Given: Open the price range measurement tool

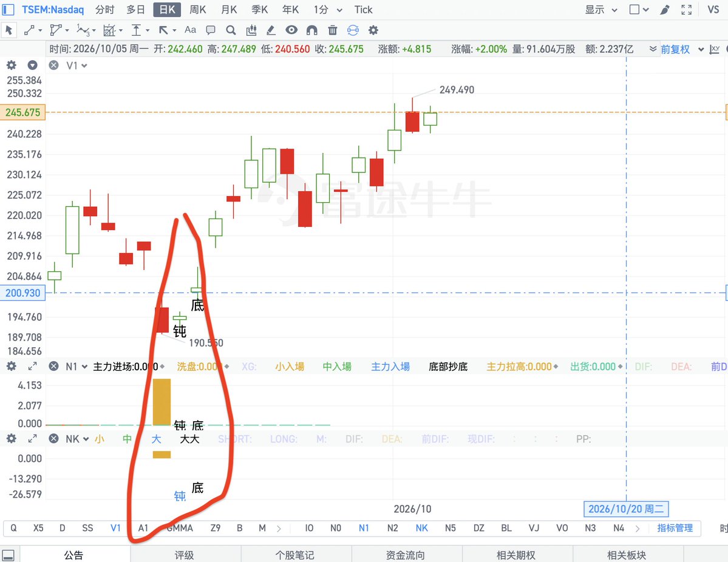Looking at the screenshot, I should (x=136, y=30).
